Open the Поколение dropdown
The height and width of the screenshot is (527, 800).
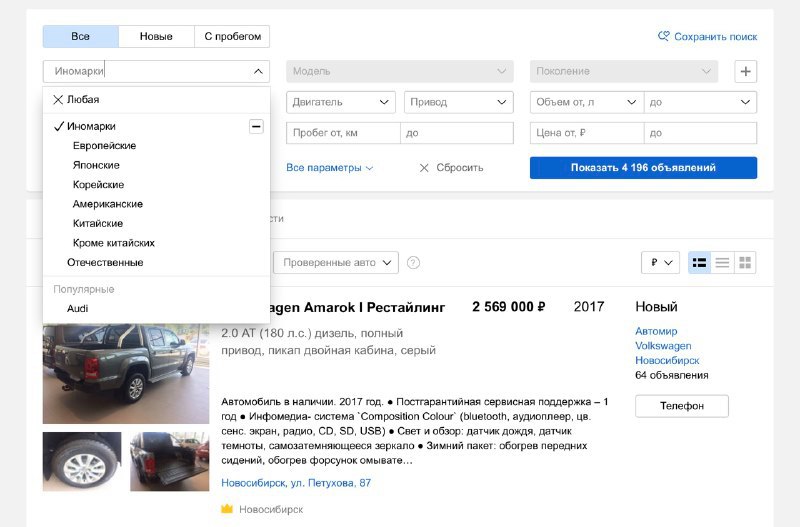[623, 71]
